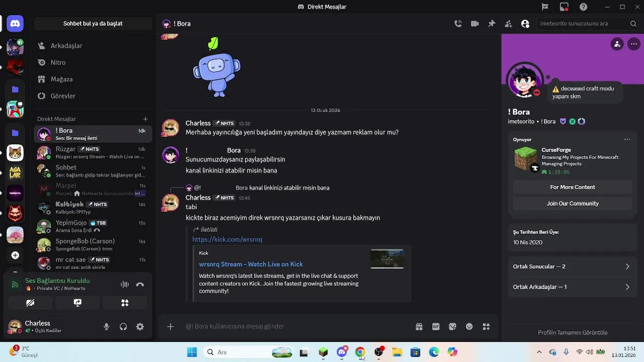Screen dimensions: 644x362
Task: Start a voice call with Bora
Action: (x=458, y=24)
